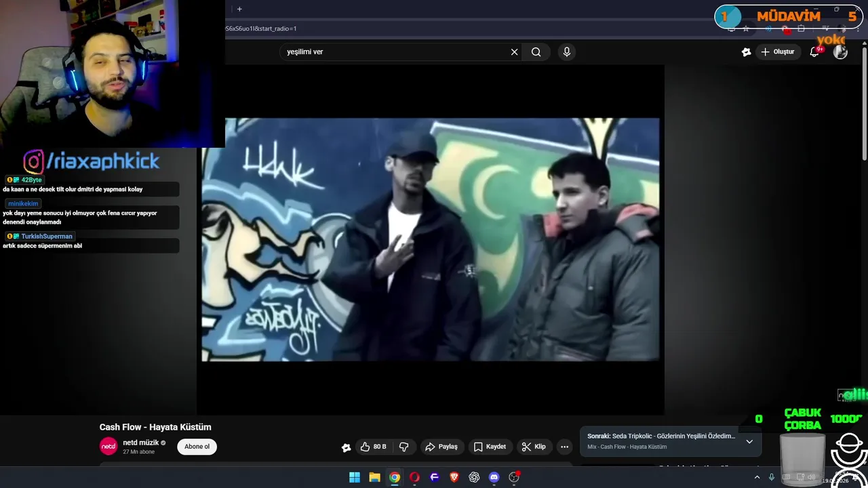
Task: Click the Sonraki next-video title text
Action: [661, 436]
